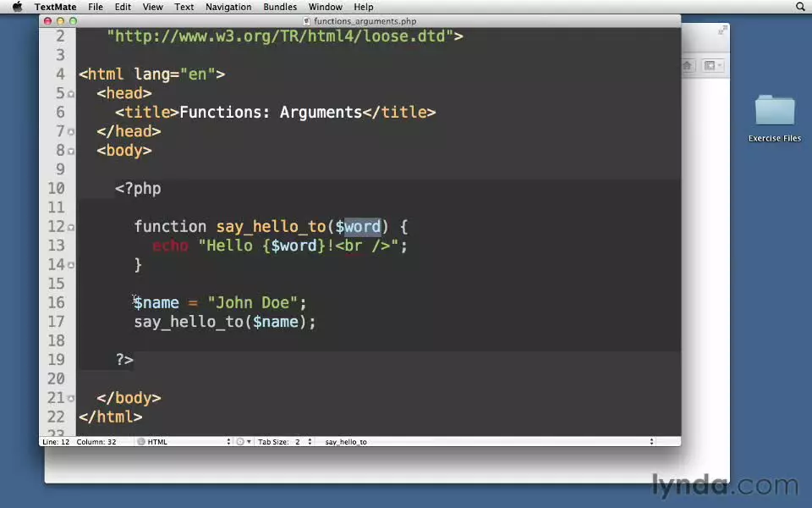Click fullscreen arrows icon on background window

coord(722,30)
